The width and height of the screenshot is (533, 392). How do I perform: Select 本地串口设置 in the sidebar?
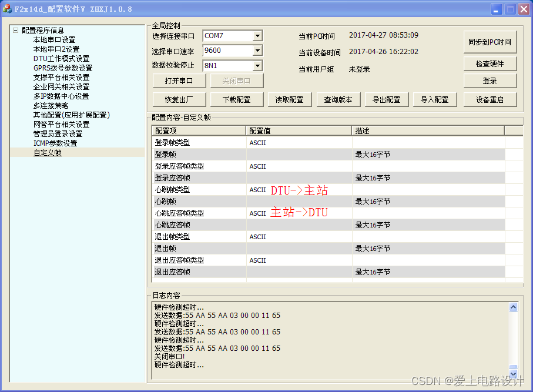(x=55, y=39)
